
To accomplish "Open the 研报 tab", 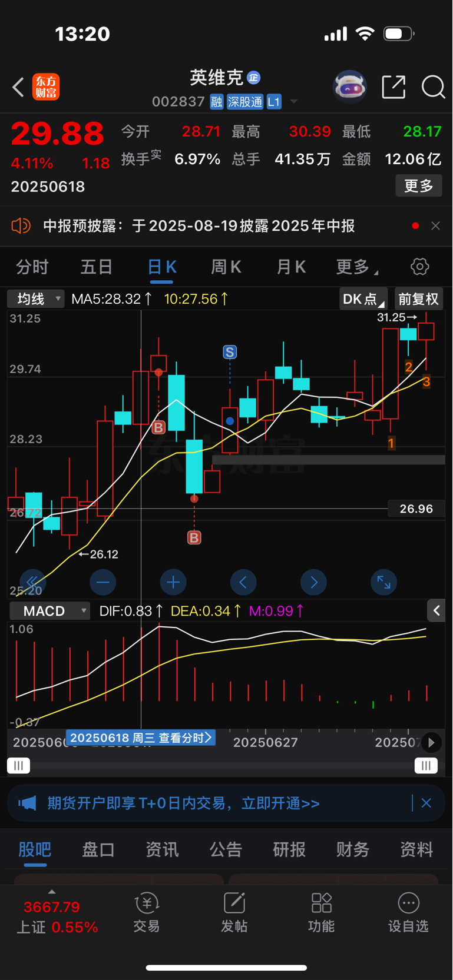I will coord(289,849).
